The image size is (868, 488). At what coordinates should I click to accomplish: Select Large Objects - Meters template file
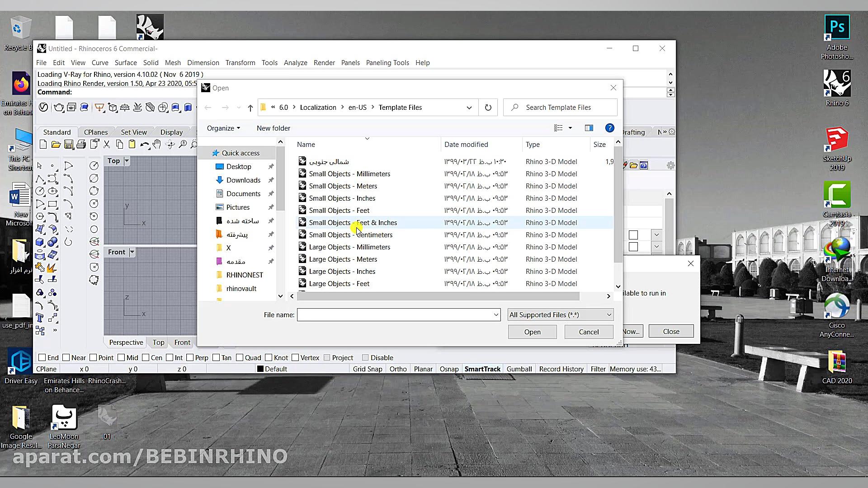click(343, 259)
